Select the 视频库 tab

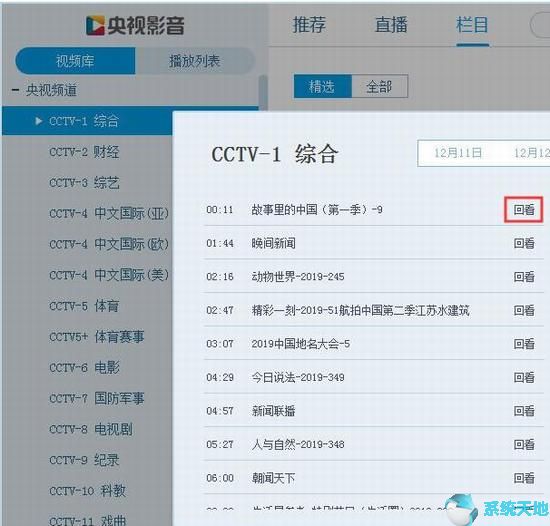click(75, 61)
